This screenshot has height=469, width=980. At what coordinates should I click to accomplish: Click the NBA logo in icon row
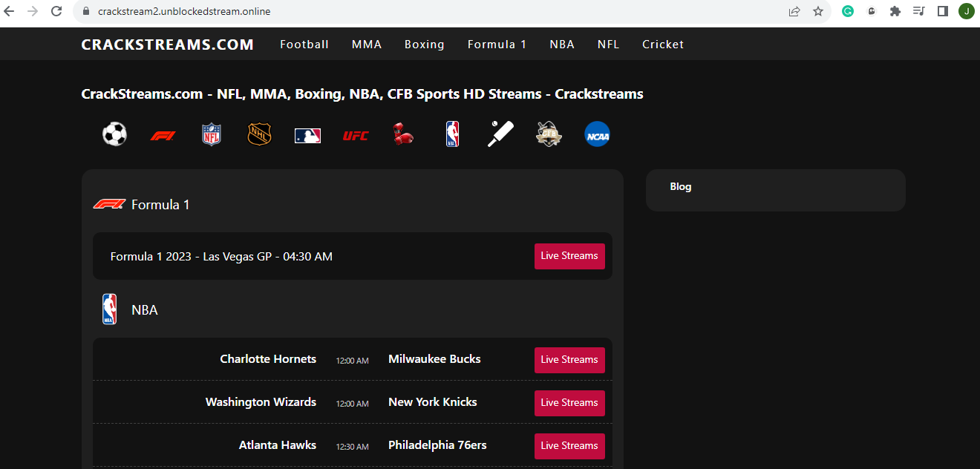tap(452, 134)
